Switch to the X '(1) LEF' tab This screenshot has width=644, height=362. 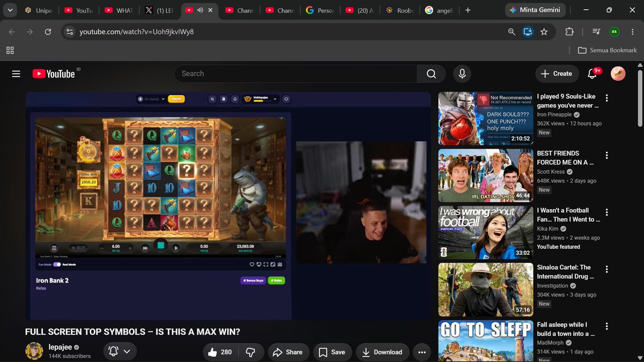pyautogui.click(x=160, y=10)
